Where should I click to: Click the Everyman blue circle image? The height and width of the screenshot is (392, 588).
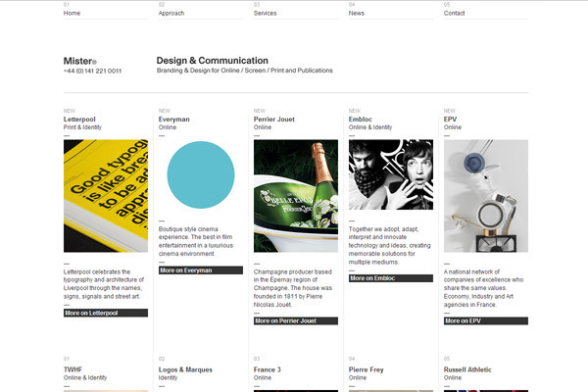point(201,174)
